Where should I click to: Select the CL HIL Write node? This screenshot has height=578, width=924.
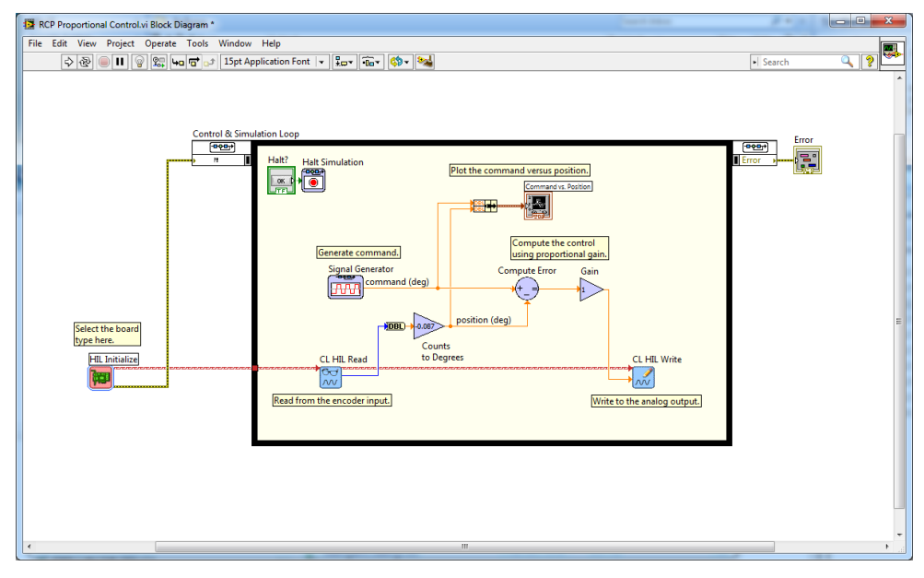point(643,377)
